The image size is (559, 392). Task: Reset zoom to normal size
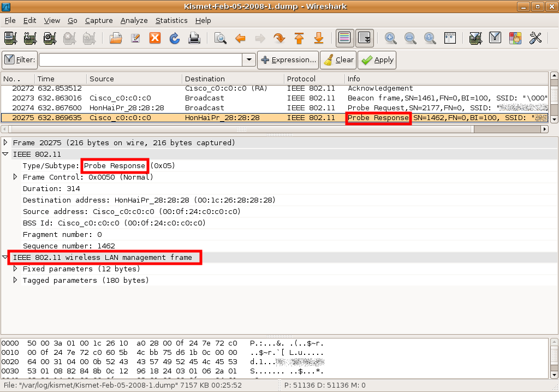[430, 38]
